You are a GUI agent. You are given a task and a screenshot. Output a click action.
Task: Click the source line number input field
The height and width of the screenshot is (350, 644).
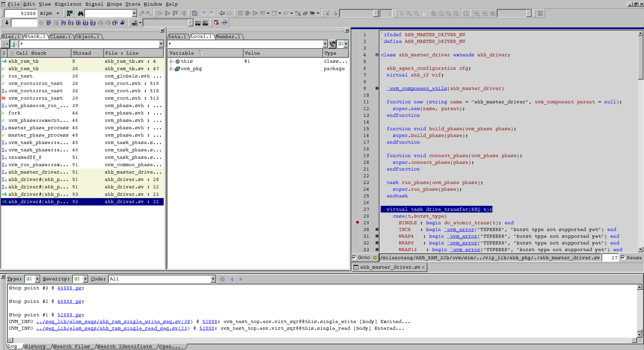click(610, 257)
